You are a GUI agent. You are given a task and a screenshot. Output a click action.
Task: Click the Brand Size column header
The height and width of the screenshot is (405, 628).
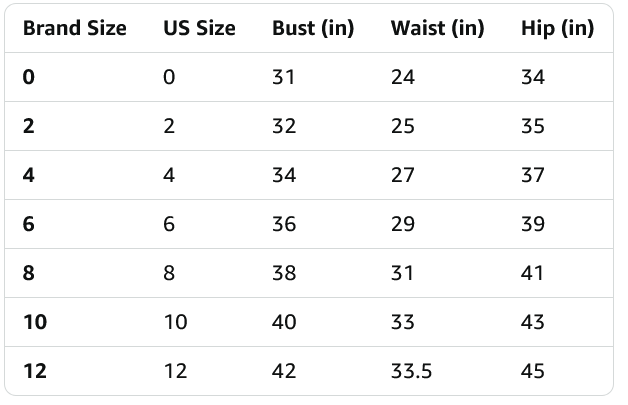point(74,28)
